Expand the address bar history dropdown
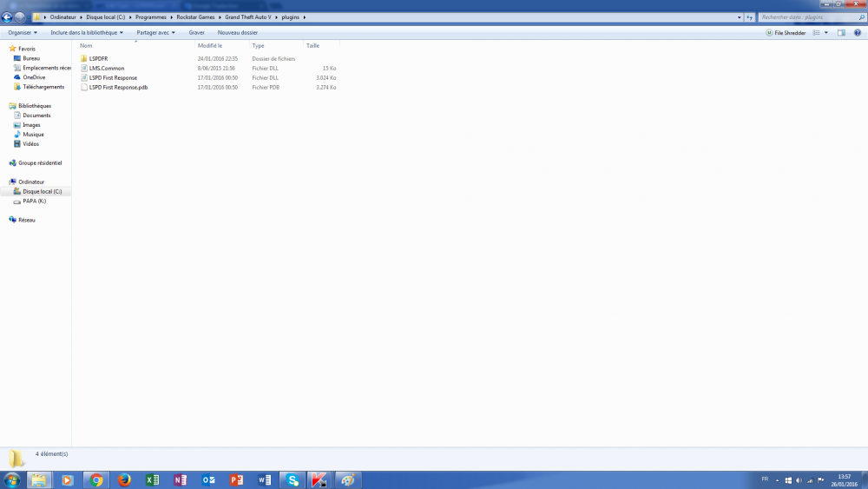 739,17
